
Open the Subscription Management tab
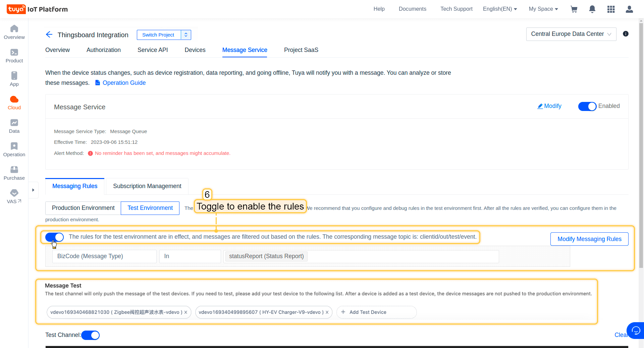[x=147, y=186]
